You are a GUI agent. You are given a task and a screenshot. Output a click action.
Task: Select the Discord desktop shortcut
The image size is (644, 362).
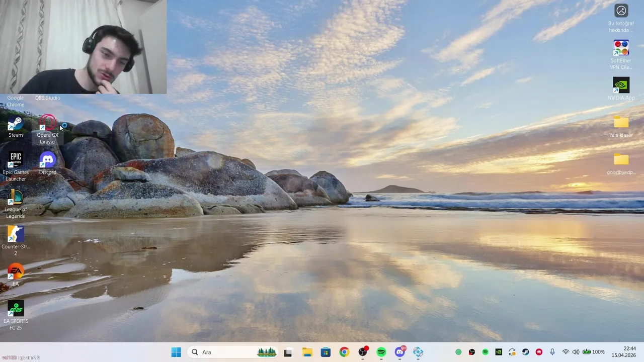(48, 163)
